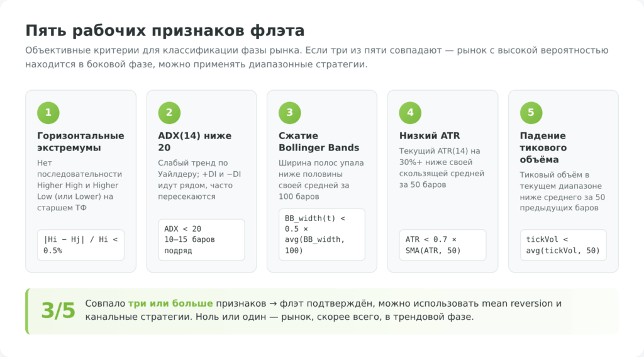
Task: Select the heading 'Пять рабочих признаков флэта'
Action: coord(165,31)
